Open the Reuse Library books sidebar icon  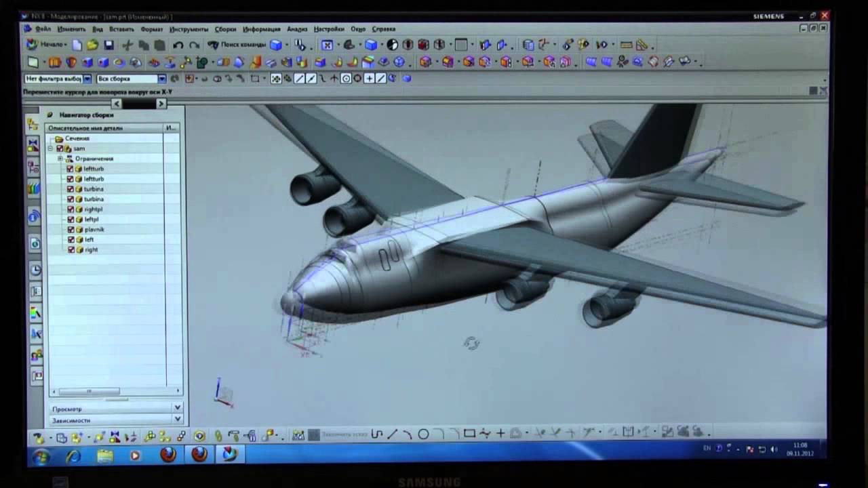tap(33, 188)
